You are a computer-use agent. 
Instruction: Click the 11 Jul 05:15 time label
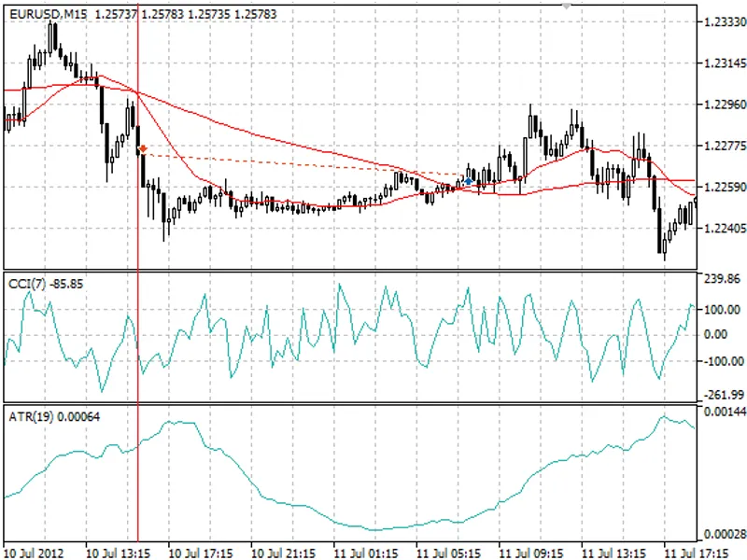tap(448, 553)
